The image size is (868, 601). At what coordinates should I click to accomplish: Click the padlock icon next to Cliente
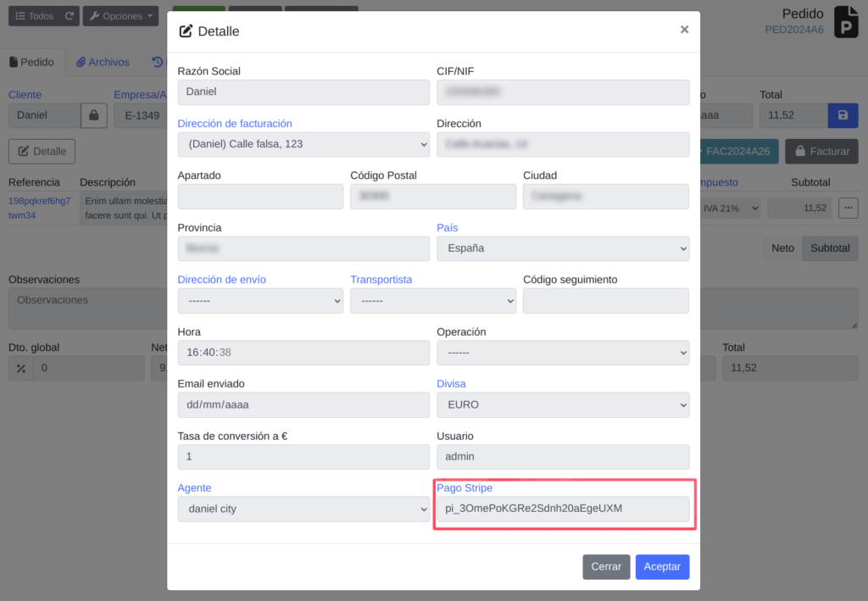point(93,115)
